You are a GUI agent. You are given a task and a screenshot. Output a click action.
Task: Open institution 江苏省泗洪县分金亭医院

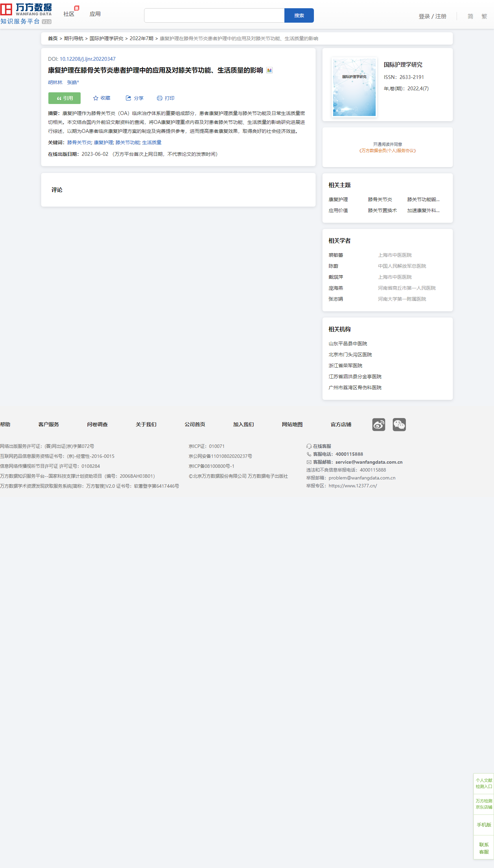355,377
